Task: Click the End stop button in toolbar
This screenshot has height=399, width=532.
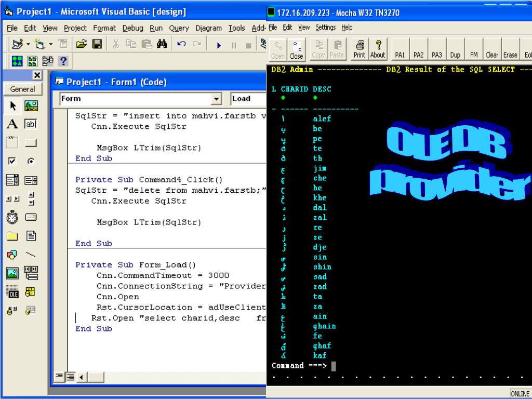Action: pos(249,45)
